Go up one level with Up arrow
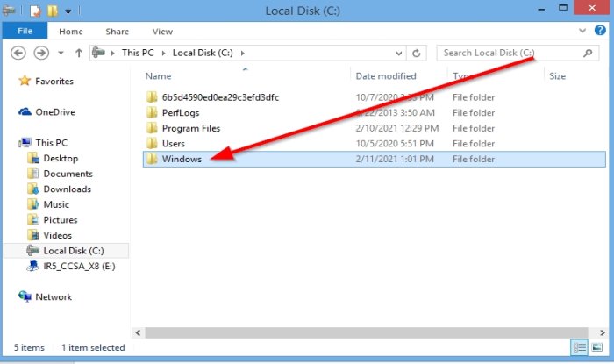The height and width of the screenshot is (364, 614). (x=79, y=53)
